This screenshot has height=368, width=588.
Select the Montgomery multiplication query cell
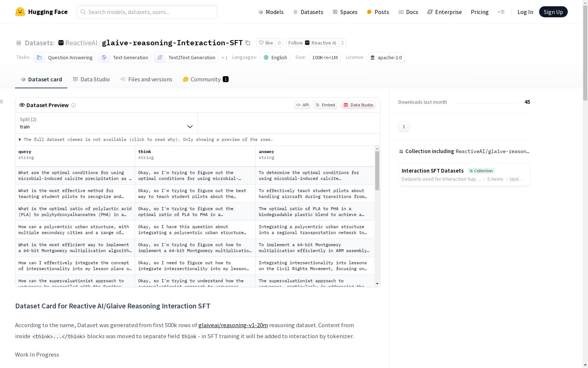(75, 248)
